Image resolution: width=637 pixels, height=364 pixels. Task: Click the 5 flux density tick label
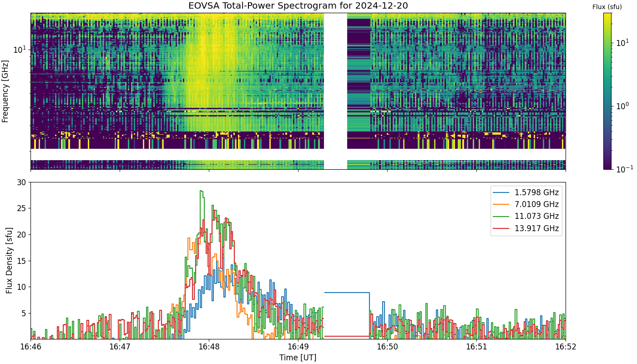tap(25, 313)
